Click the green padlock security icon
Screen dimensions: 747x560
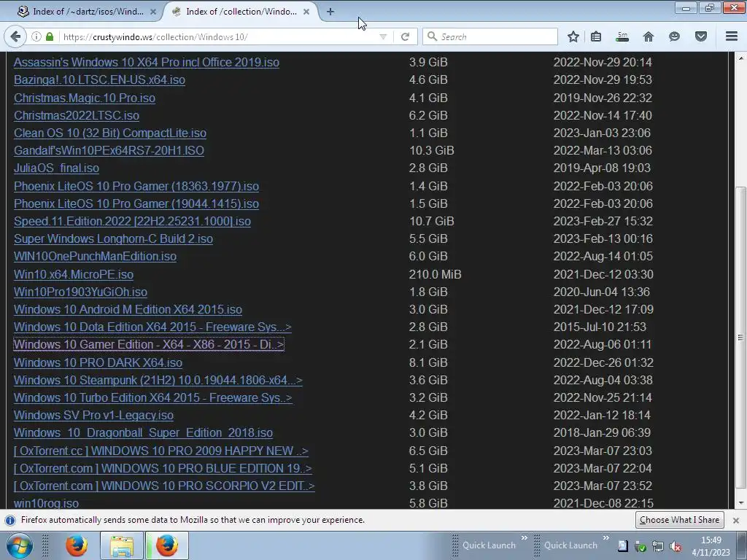coord(50,36)
